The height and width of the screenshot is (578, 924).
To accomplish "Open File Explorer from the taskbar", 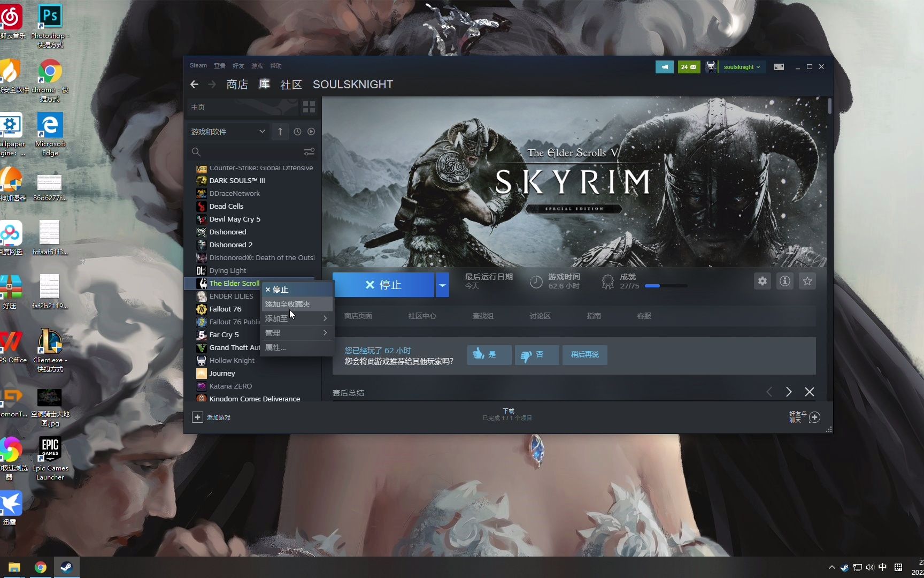I will point(14,567).
